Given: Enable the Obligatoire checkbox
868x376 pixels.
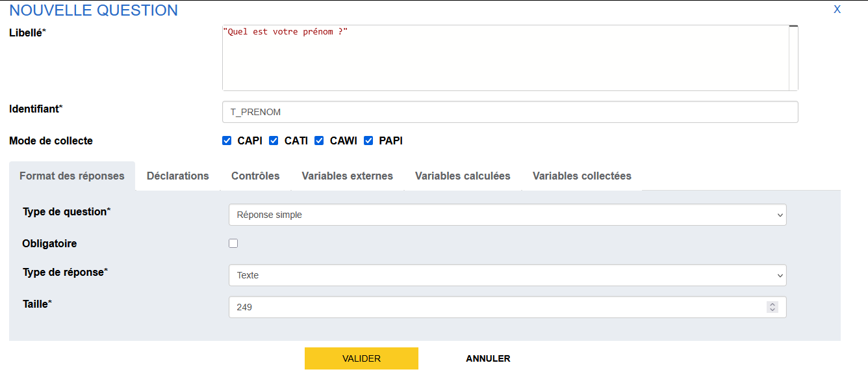Looking at the screenshot, I should pyautogui.click(x=233, y=243).
